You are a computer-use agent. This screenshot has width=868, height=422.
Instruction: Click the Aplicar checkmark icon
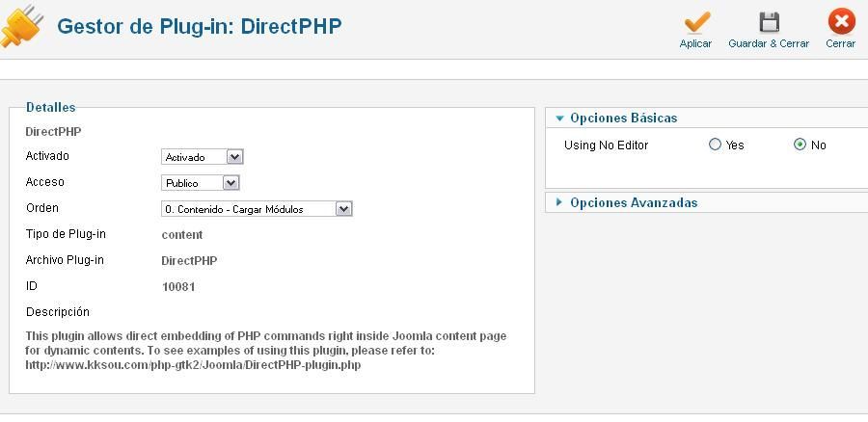[x=696, y=23]
